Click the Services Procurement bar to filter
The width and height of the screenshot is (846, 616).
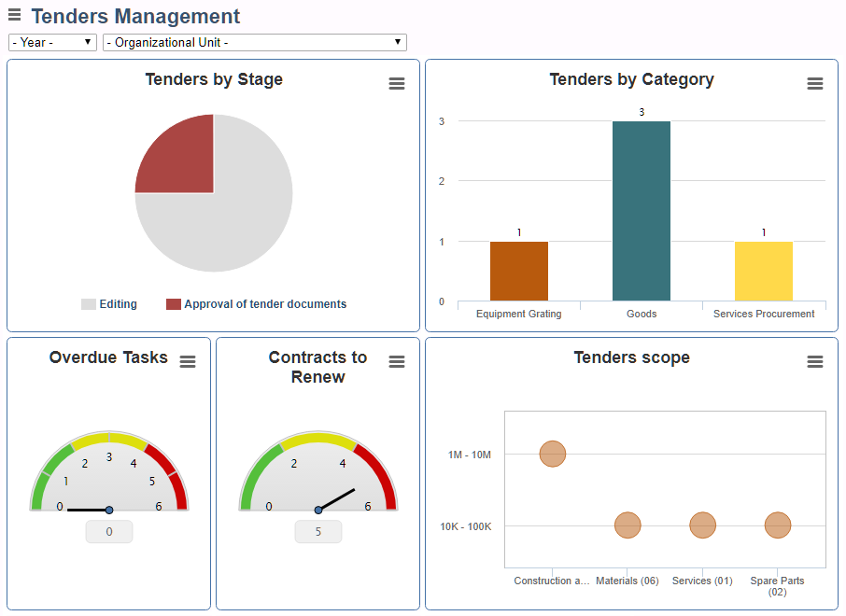coord(764,271)
